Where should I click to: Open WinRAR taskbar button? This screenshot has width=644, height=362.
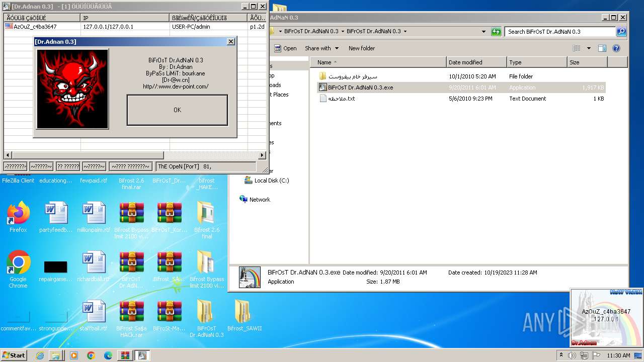pyautogui.click(x=125, y=355)
